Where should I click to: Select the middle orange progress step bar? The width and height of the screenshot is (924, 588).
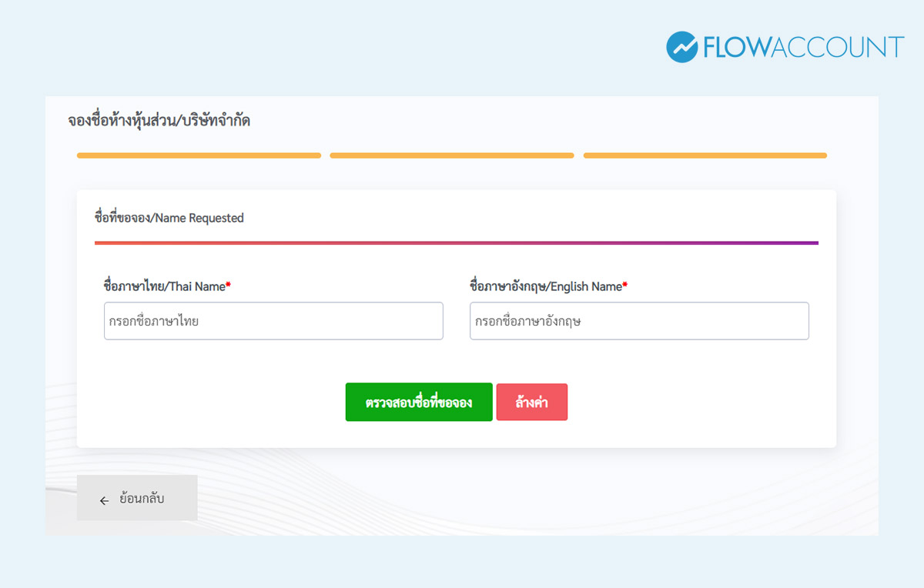point(452,155)
